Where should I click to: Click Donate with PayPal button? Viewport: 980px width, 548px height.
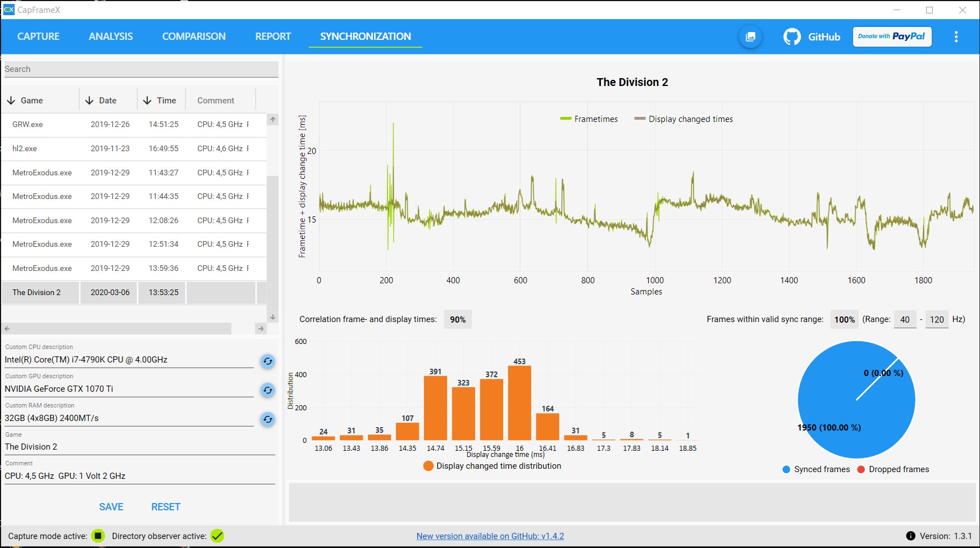(892, 37)
